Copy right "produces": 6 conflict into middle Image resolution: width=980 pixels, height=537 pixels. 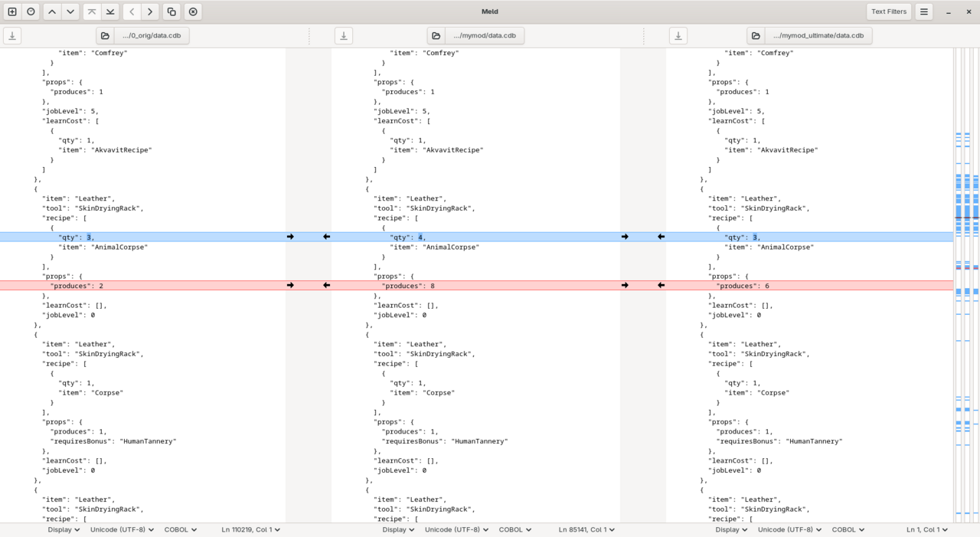coord(661,285)
